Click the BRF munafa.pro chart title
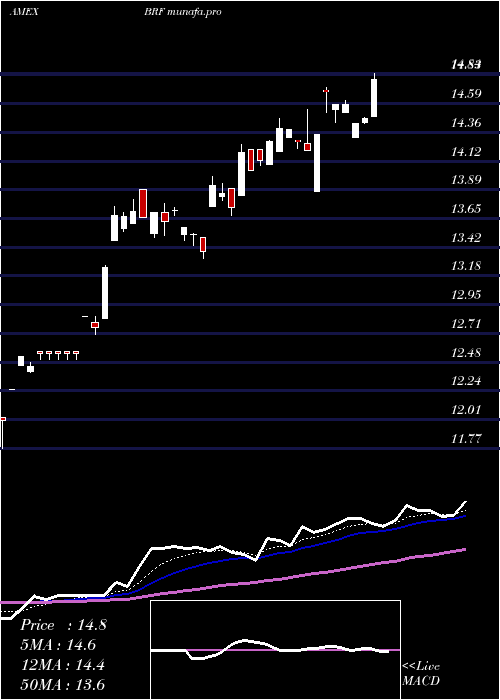 [x=183, y=12]
